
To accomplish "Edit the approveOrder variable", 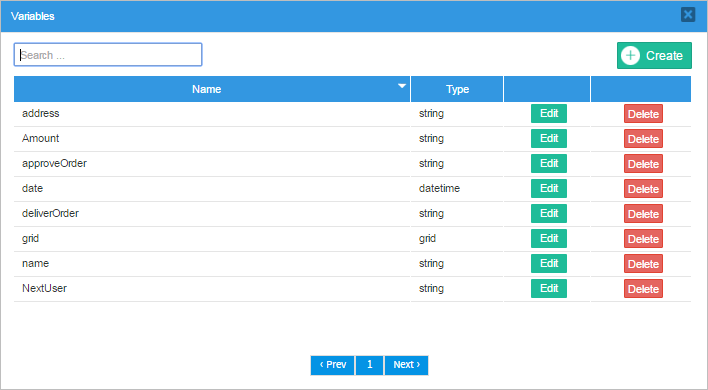I will click(549, 163).
